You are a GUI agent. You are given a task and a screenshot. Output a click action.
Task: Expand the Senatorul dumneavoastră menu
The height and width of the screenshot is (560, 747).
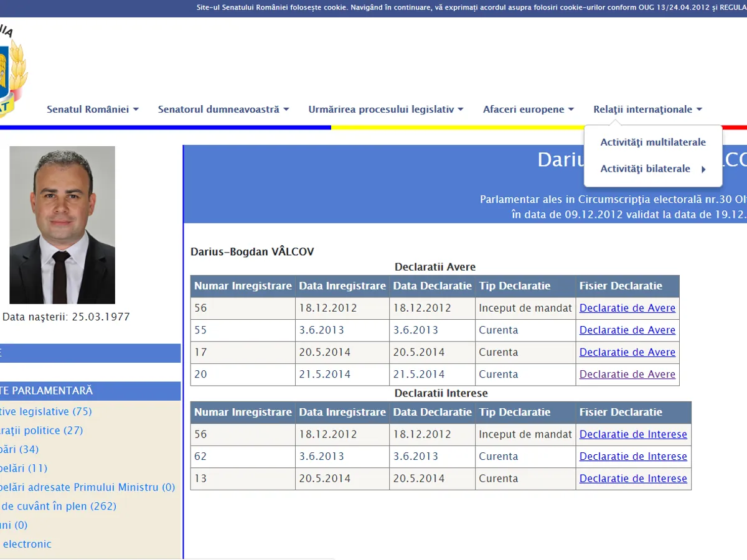point(223,110)
